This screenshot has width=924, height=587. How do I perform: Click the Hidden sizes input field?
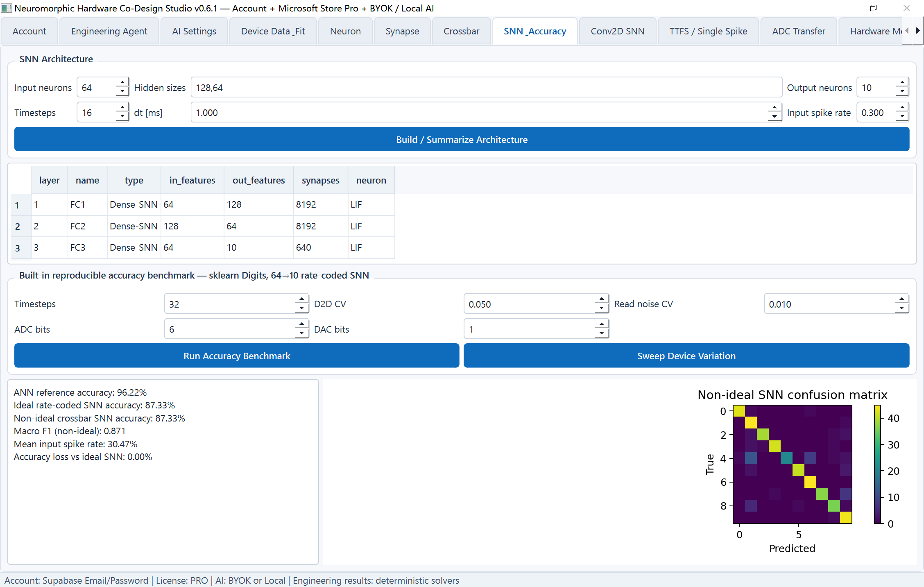pos(486,88)
